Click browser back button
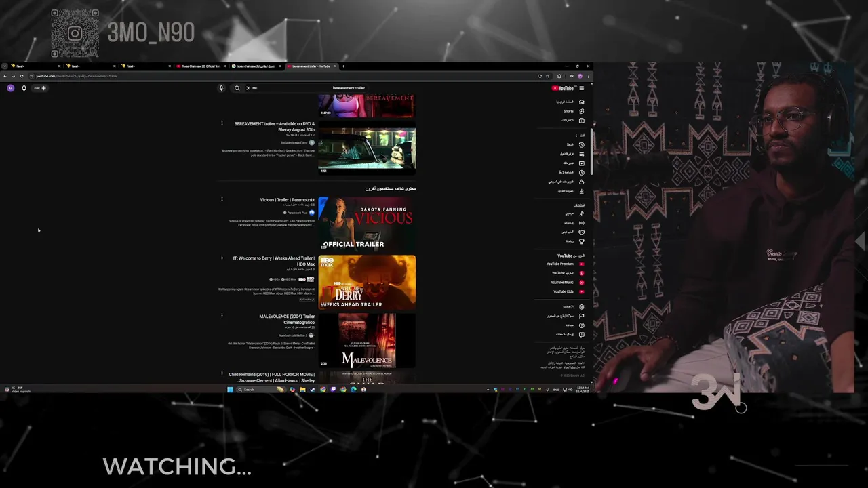 pos(5,76)
